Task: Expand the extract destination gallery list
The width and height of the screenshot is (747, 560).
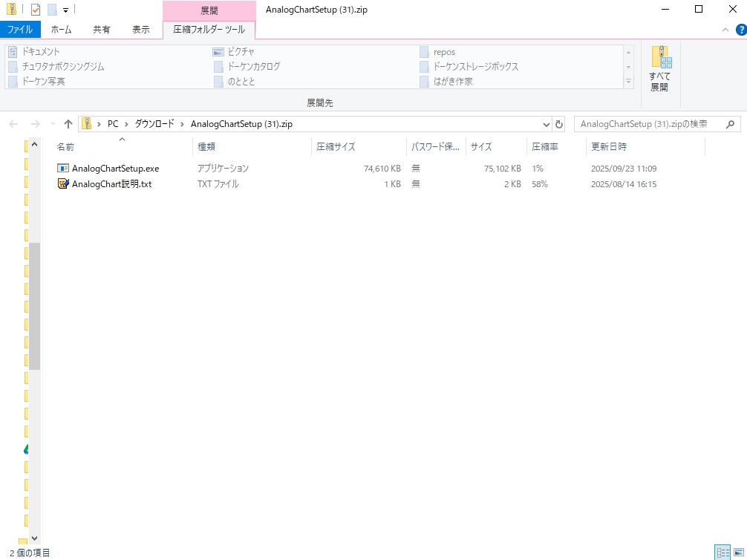Action: (629, 81)
